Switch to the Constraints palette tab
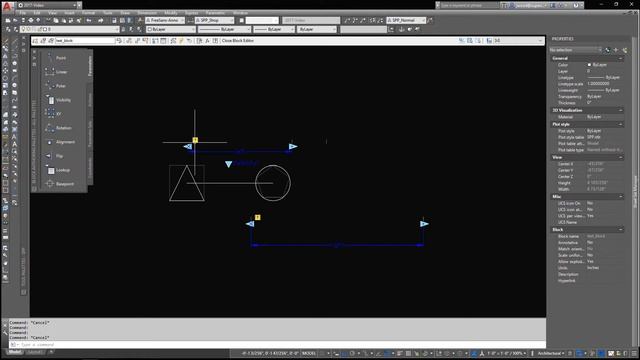 (90, 168)
